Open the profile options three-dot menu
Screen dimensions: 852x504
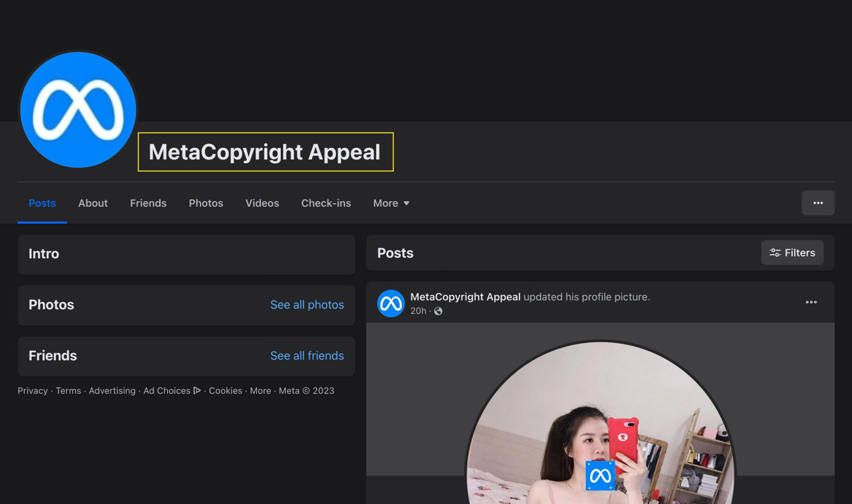pos(818,203)
